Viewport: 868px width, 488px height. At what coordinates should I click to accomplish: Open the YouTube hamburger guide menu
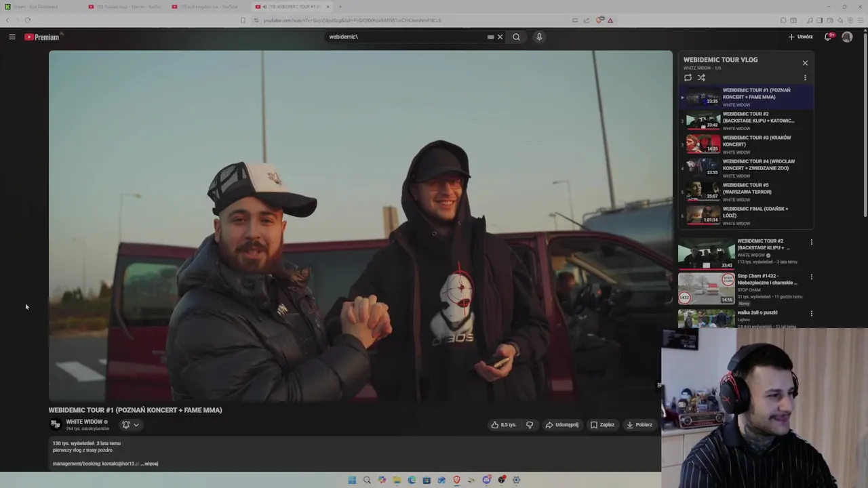point(12,37)
